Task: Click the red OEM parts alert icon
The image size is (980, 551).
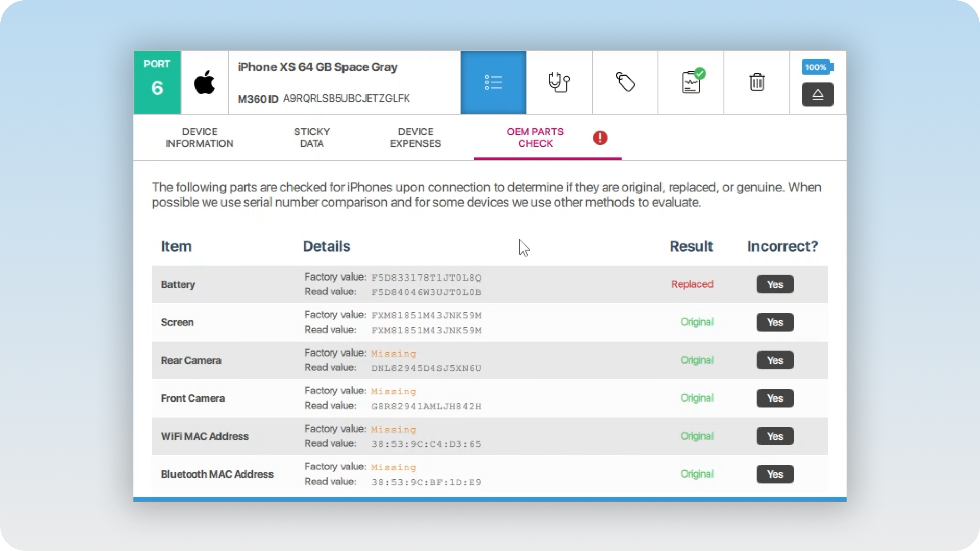Action: [600, 138]
